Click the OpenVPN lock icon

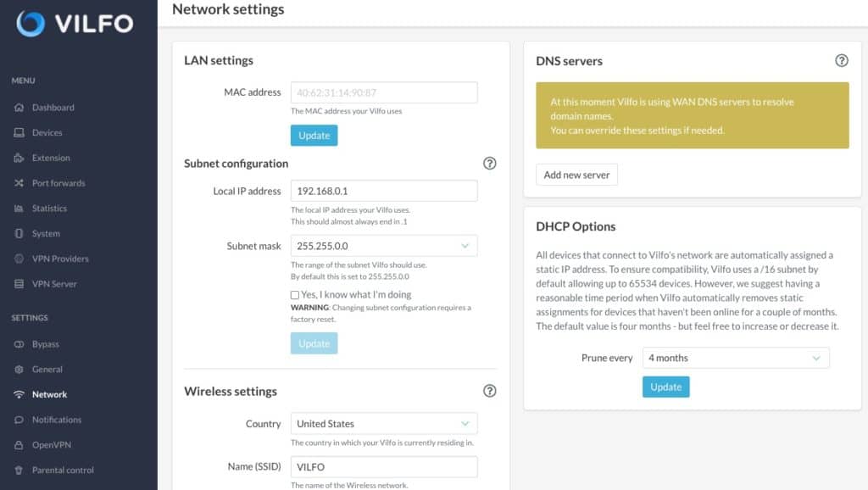point(19,445)
